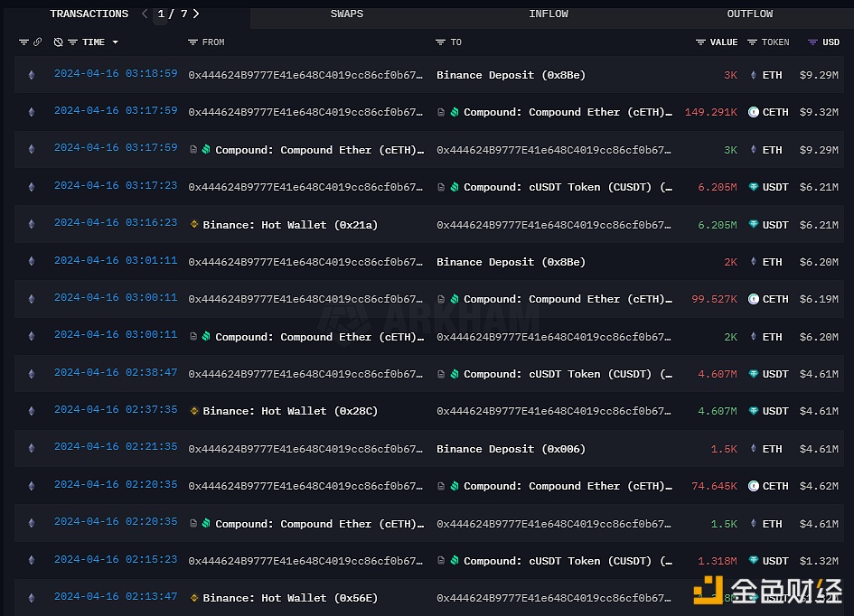Toggle the crossed-circle icon beside TIME

coord(59,42)
